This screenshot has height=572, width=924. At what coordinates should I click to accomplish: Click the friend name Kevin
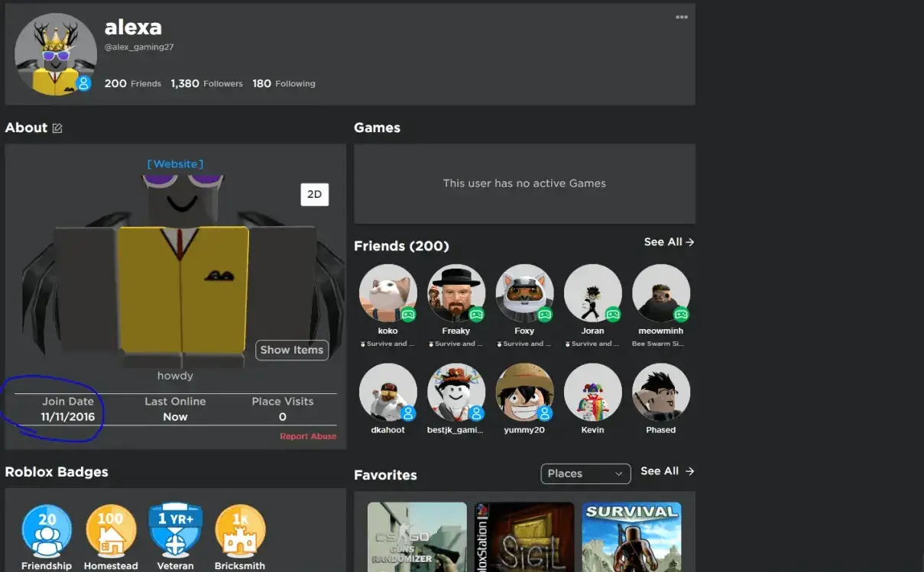point(592,430)
